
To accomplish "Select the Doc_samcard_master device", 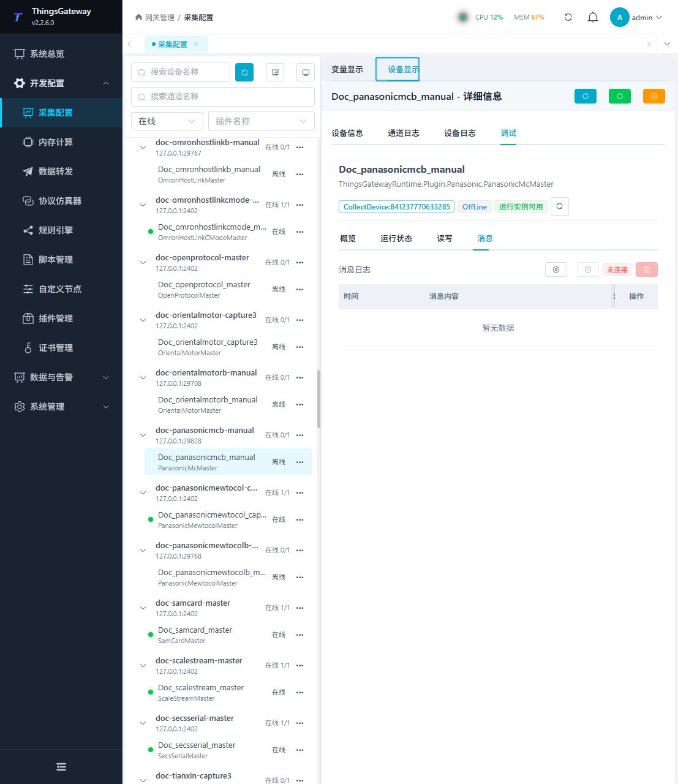I will pyautogui.click(x=228, y=635).
